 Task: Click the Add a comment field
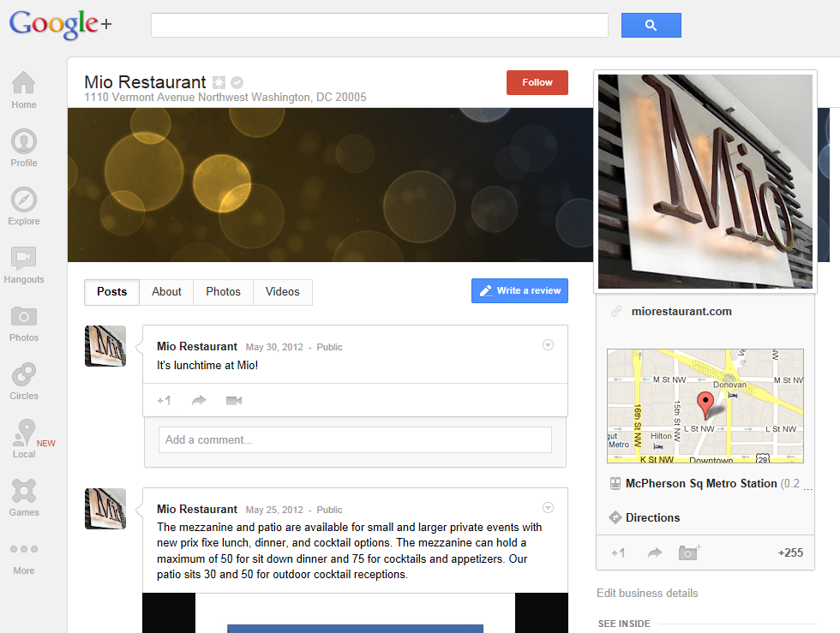tap(355, 439)
